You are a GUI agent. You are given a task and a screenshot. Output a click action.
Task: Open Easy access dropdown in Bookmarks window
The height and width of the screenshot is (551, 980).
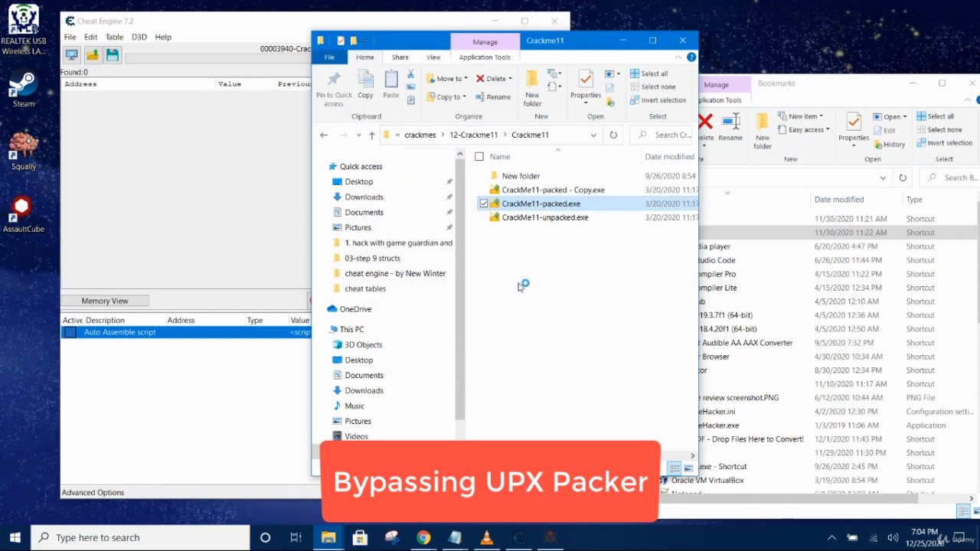(x=805, y=130)
